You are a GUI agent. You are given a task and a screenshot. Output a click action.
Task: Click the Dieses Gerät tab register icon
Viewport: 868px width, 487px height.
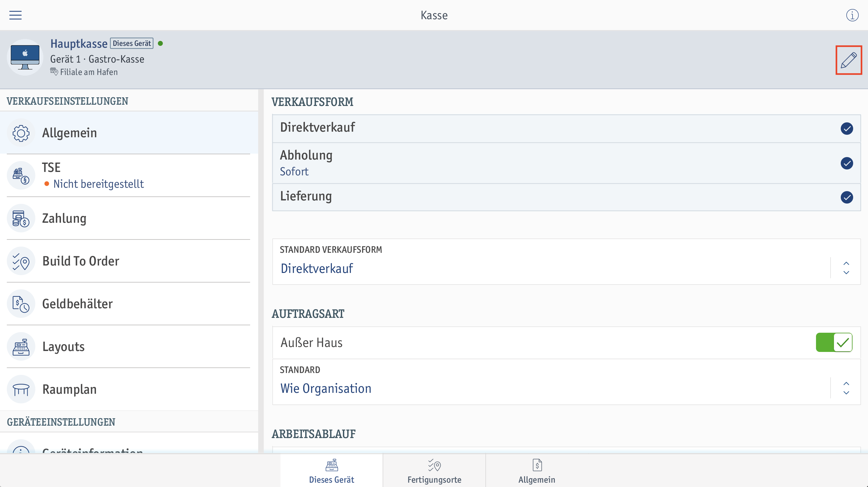(x=332, y=465)
